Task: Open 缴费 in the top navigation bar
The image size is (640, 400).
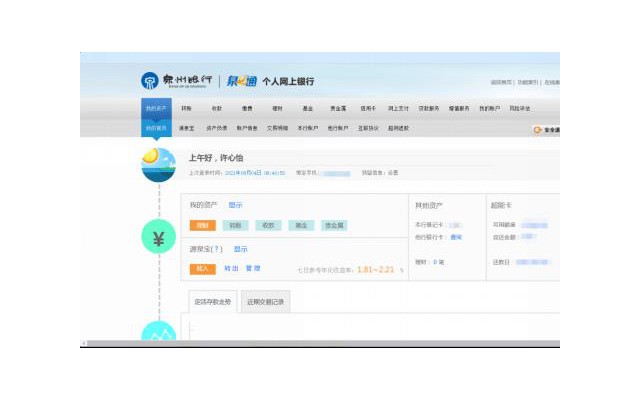Action: point(247,109)
